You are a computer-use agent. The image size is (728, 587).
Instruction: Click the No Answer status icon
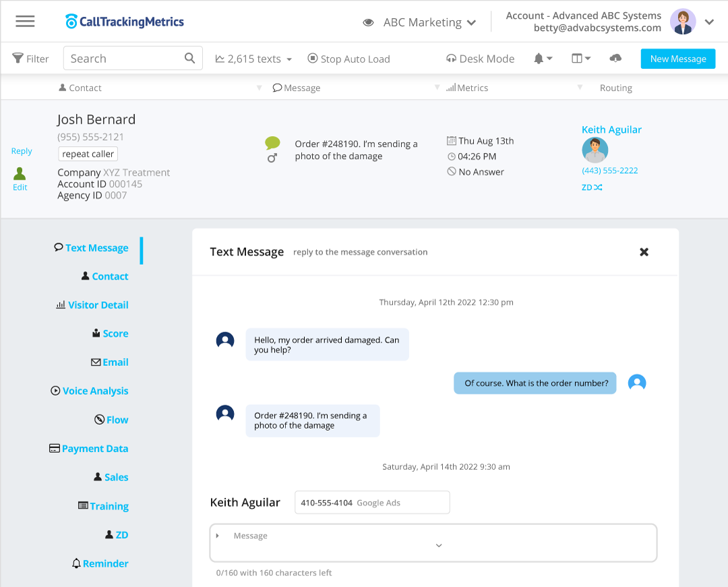click(x=450, y=172)
